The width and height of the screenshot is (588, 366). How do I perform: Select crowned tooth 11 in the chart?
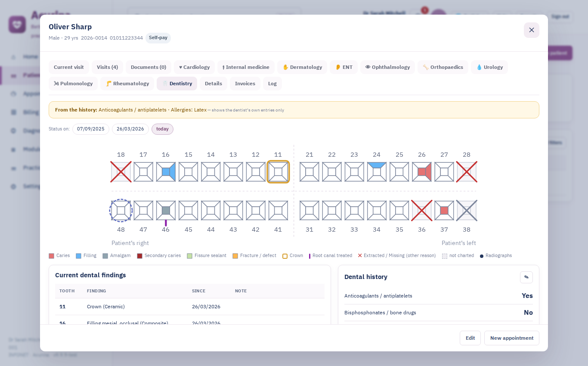tap(278, 172)
